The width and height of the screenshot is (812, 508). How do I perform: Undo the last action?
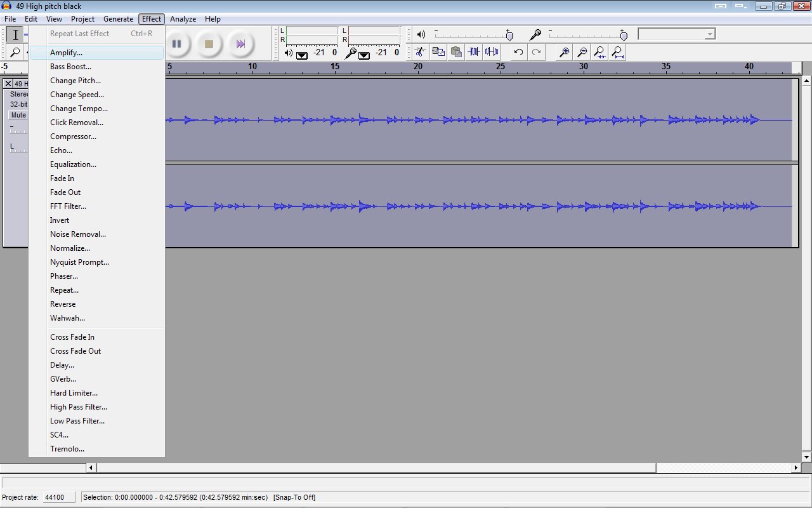click(519, 52)
